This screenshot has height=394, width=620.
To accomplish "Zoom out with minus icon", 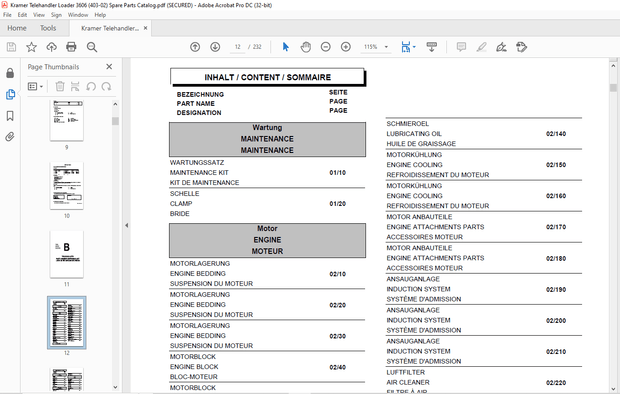I will tap(326, 47).
